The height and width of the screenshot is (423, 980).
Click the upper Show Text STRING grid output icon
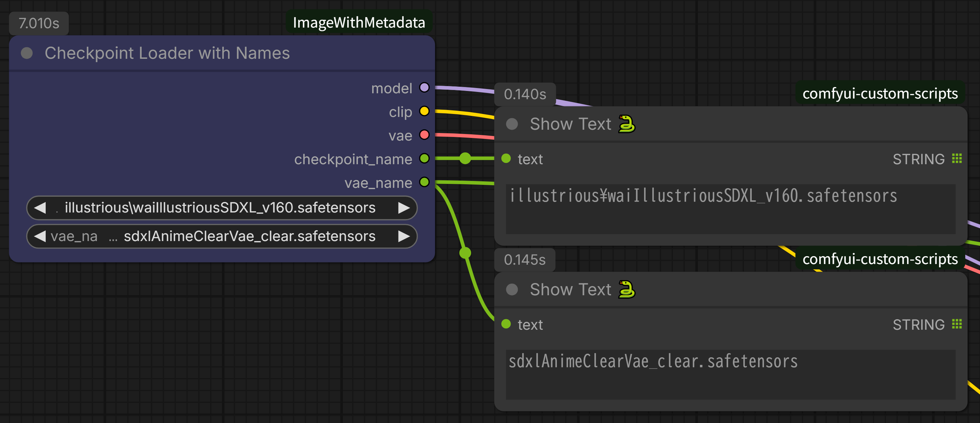[957, 159]
